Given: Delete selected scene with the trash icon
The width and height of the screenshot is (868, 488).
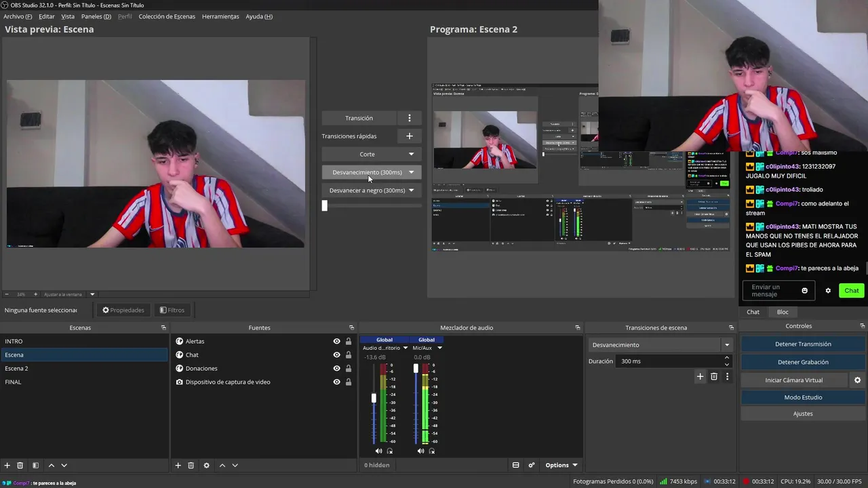Looking at the screenshot, I should coord(20,465).
